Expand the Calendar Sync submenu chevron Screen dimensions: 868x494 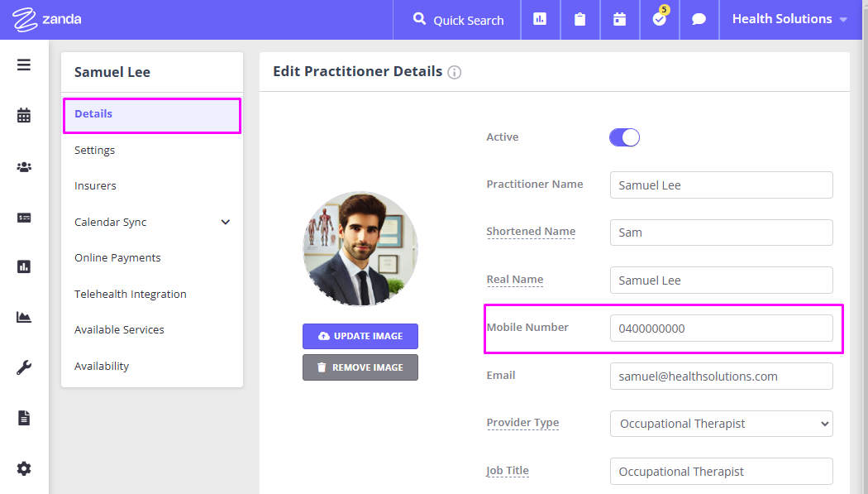click(226, 222)
